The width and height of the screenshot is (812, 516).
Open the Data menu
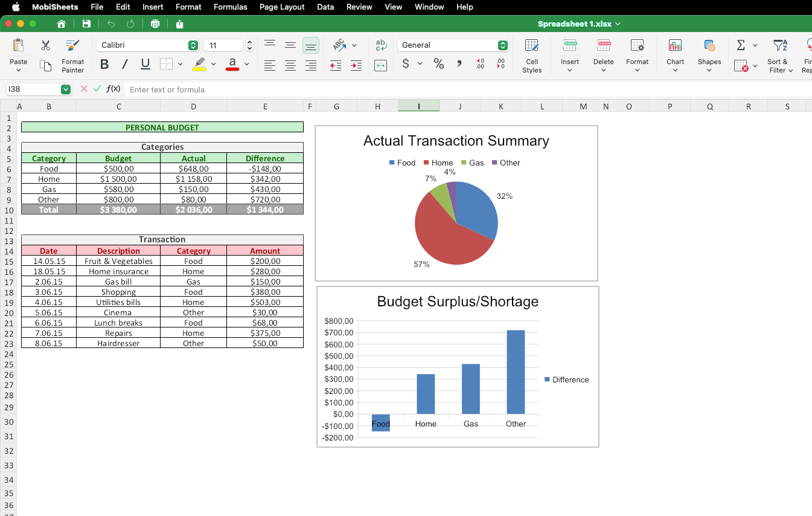[x=325, y=7]
